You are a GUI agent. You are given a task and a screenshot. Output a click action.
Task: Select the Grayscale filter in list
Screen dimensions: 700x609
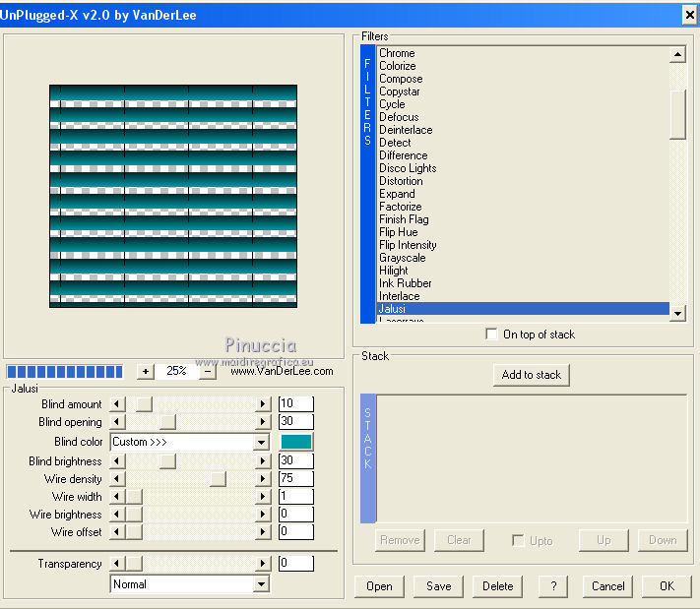[x=402, y=258]
